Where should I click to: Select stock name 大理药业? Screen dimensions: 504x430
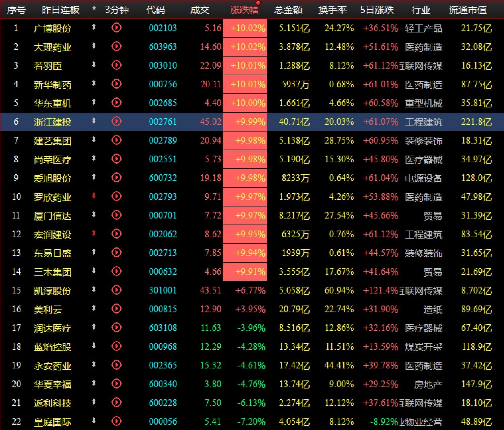[53, 47]
